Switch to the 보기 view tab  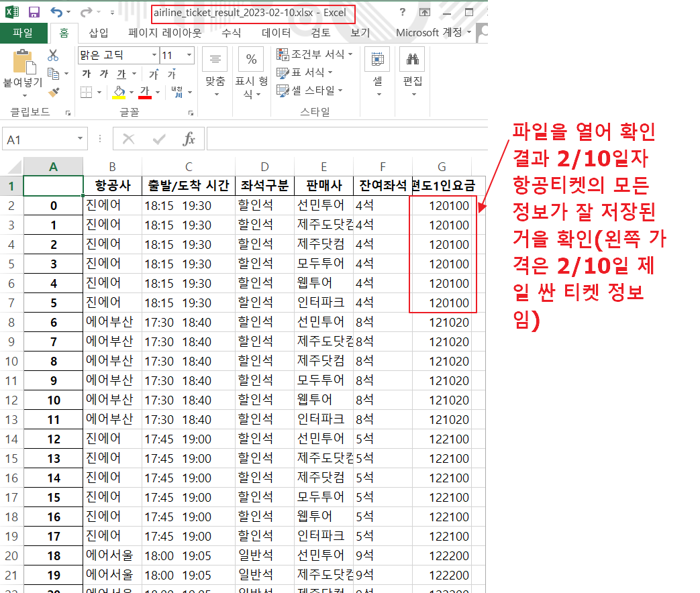(x=360, y=33)
